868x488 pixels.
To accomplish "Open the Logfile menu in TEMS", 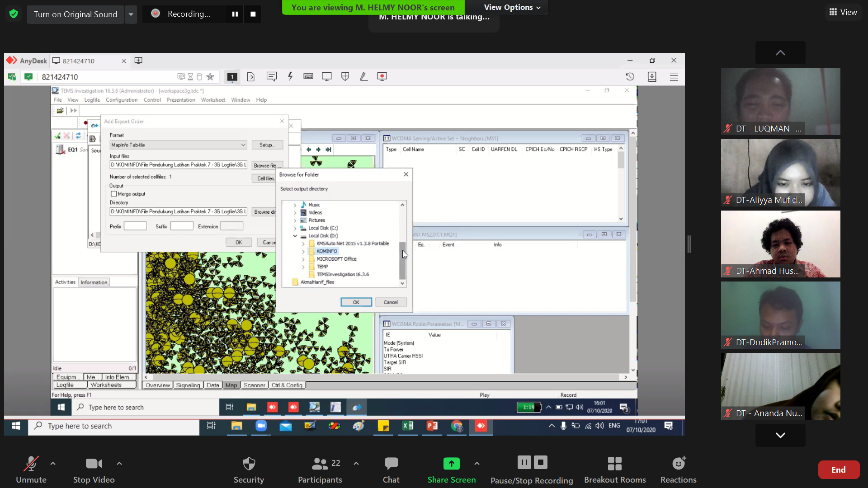I will click(x=92, y=100).
